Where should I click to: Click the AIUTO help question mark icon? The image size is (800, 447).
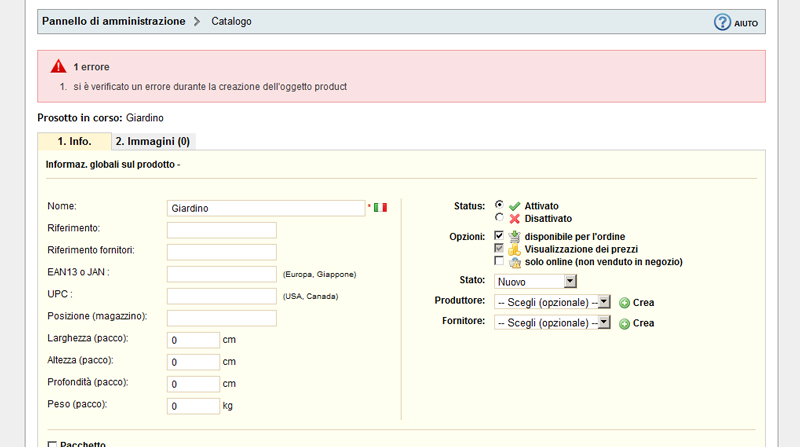722,22
